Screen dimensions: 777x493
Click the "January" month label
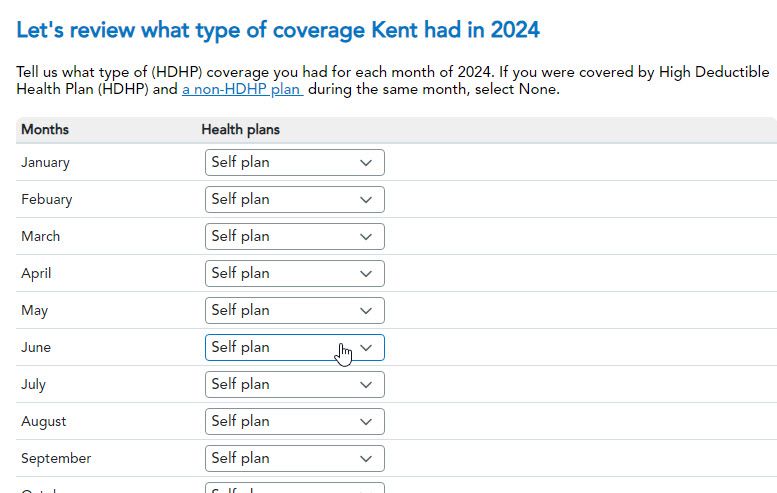coord(45,162)
